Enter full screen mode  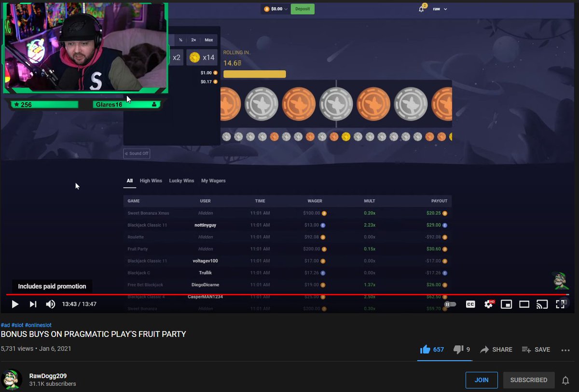tap(560, 304)
